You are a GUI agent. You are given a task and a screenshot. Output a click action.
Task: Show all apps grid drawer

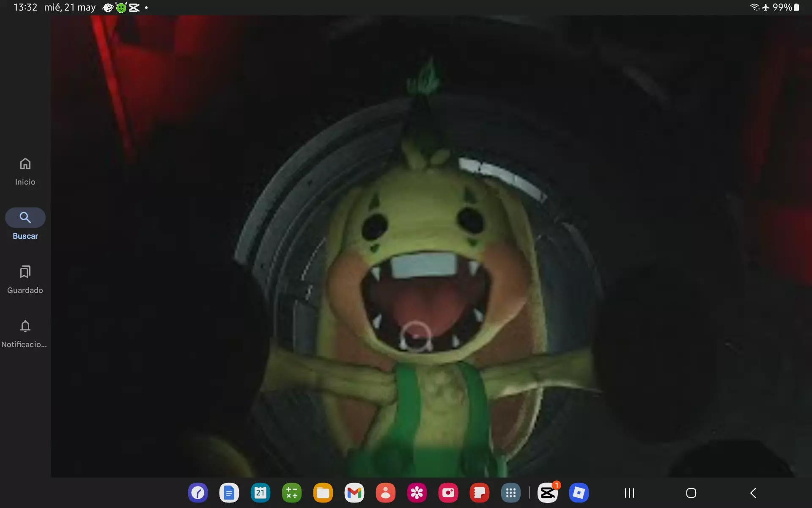(x=511, y=493)
